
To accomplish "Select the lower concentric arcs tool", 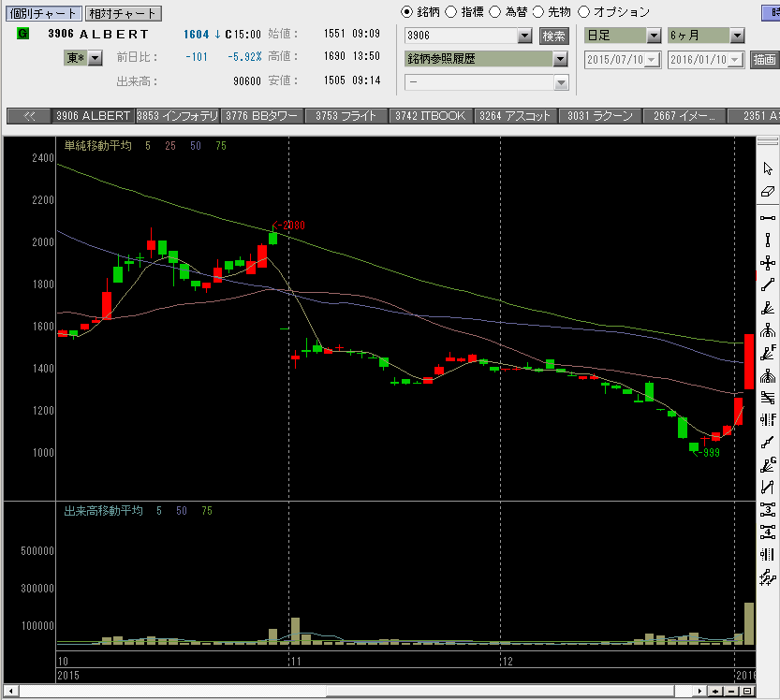I will pyautogui.click(x=768, y=375).
